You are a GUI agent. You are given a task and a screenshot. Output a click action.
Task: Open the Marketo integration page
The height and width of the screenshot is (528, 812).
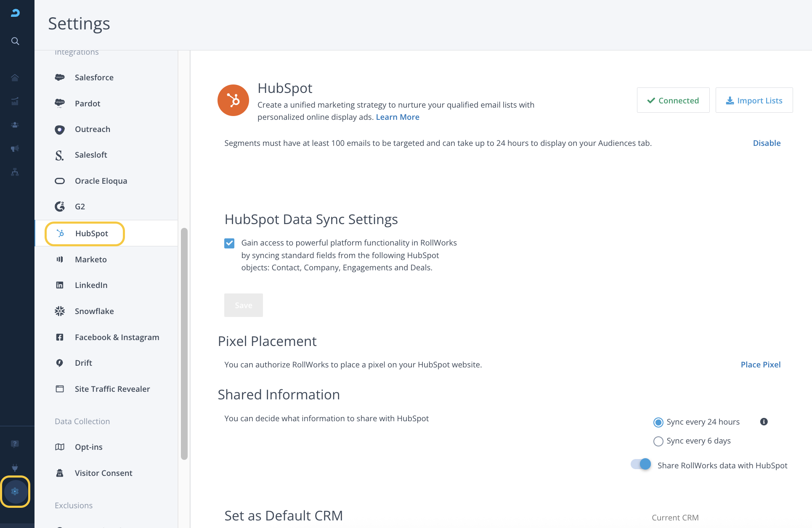91,259
